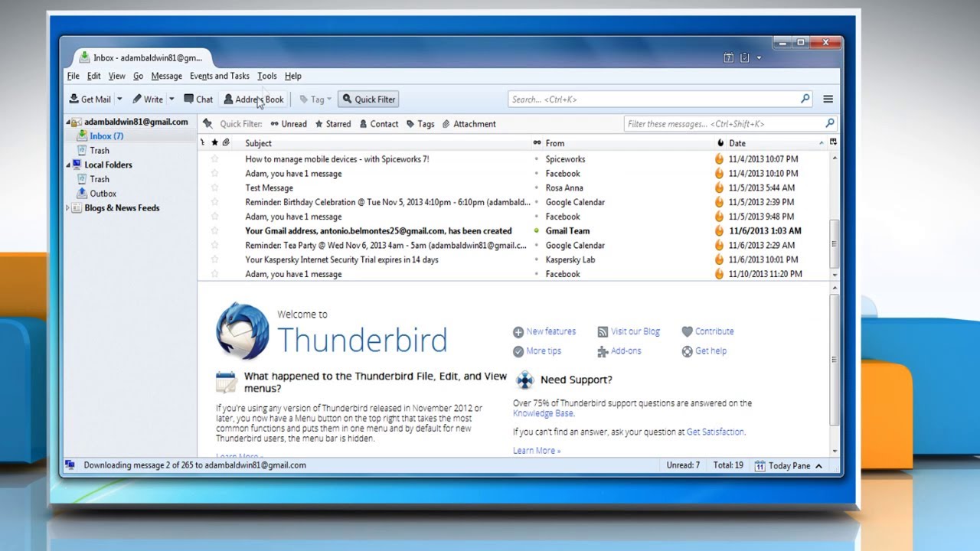Click the thread column header icon
Viewport: 980px width, 551px height.
coord(203,143)
